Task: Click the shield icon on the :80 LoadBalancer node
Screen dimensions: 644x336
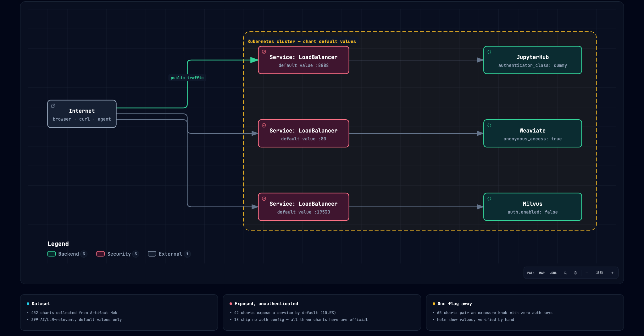Action: [x=264, y=125]
